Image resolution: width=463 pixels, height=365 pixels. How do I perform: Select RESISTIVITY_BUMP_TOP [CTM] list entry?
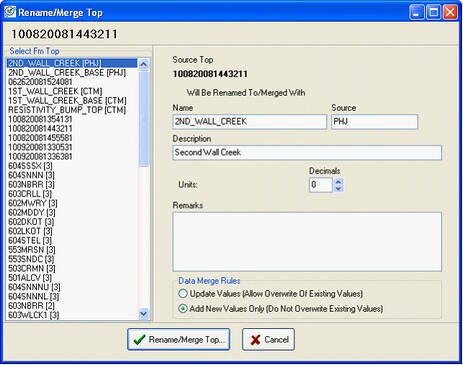67,110
